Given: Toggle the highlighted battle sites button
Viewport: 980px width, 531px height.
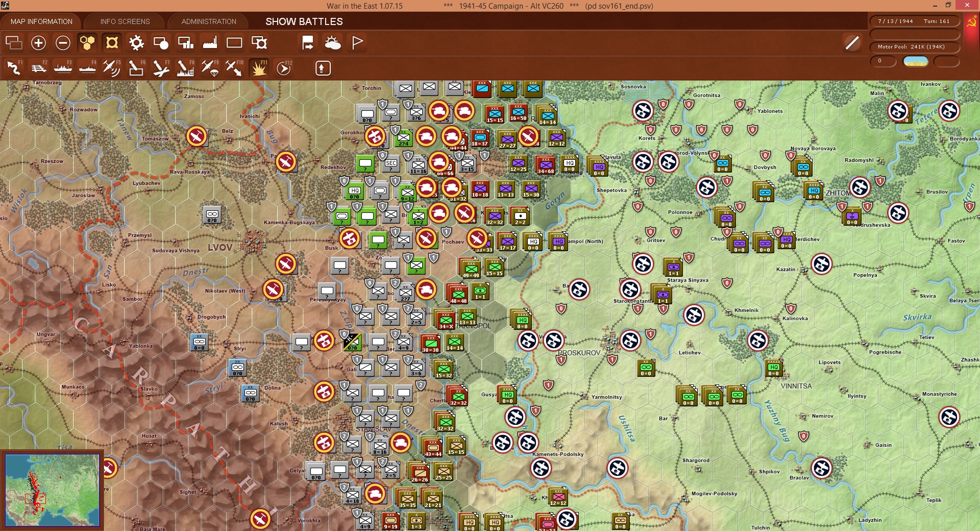Looking at the screenshot, I should 112,43.
